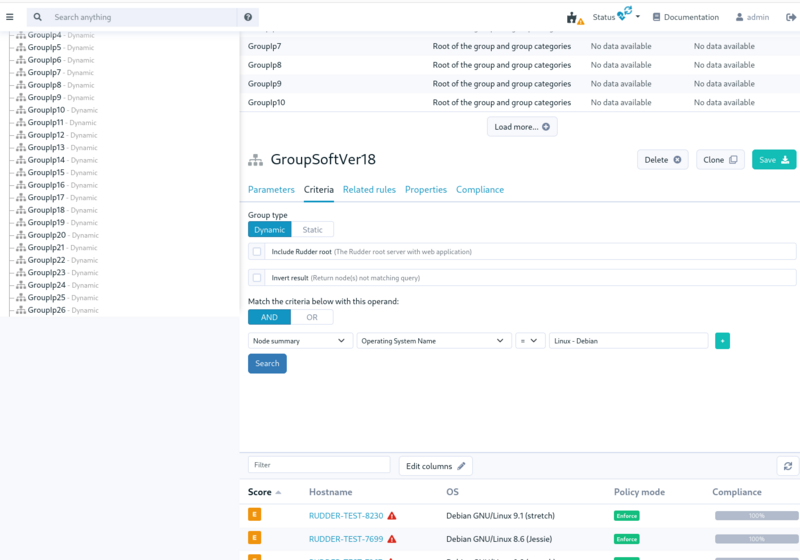This screenshot has height=560, width=800.
Task: Click GroupIp8 row in the table
Action: [x=520, y=65]
